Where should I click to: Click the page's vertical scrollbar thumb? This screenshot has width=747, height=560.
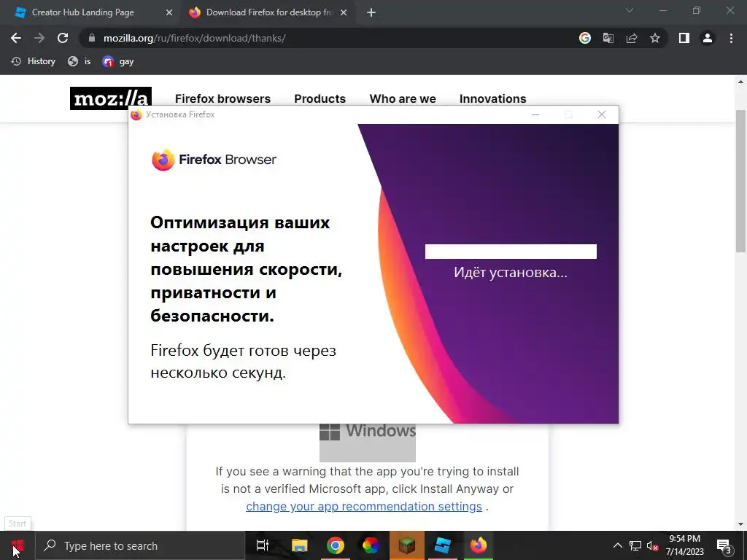point(741,181)
